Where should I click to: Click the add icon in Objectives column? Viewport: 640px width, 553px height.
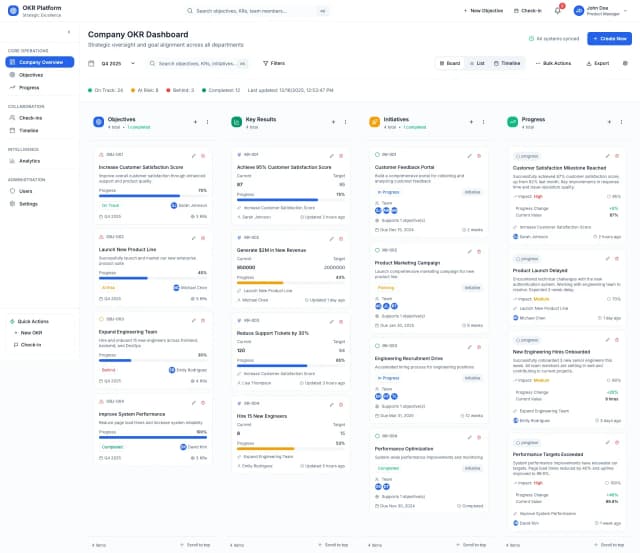pyautogui.click(x=194, y=122)
